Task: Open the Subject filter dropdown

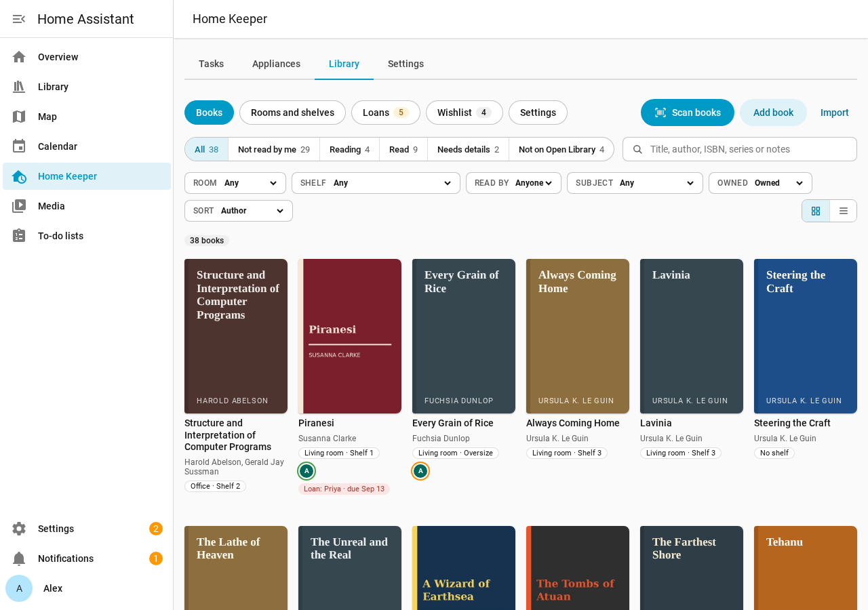Action: click(635, 183)
